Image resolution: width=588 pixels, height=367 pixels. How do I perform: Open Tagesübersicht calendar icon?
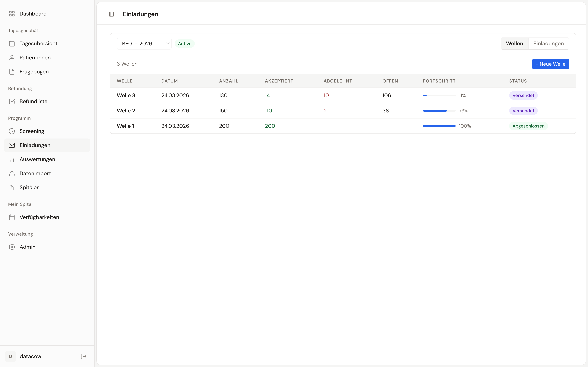click(12, 43)
